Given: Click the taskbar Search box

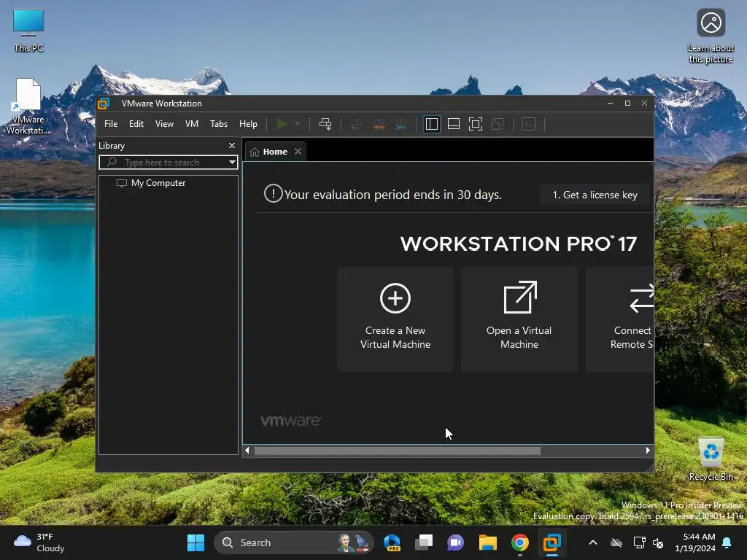Looking at the screenshot, I should tap(294, 542).
